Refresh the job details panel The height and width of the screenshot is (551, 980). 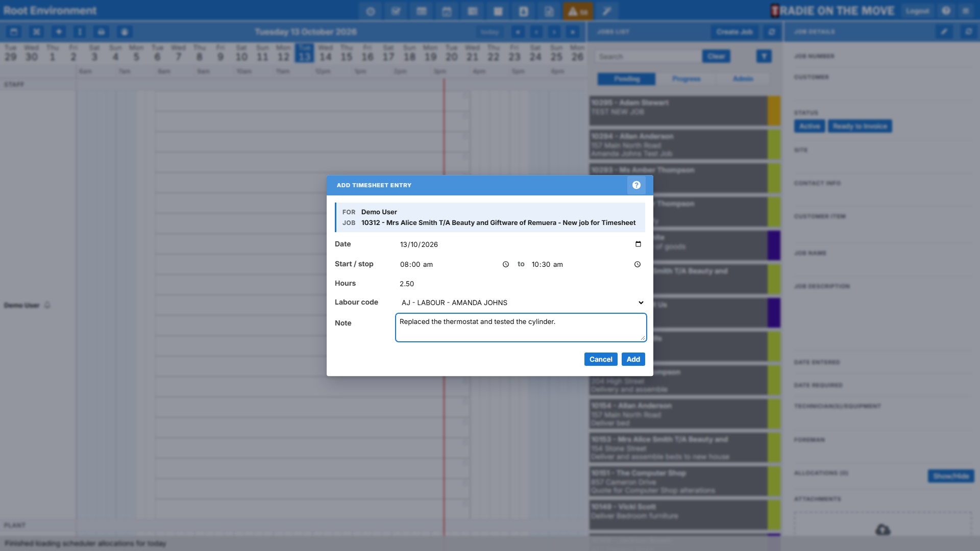[968, 32]
